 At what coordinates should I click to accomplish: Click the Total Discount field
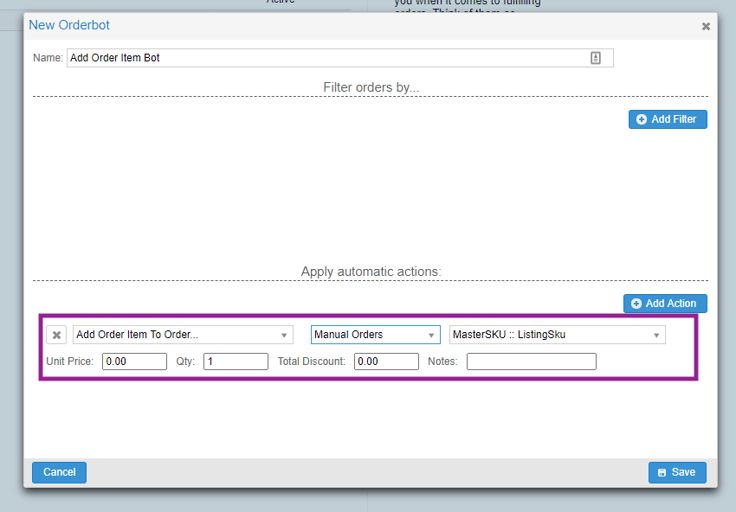pyautogui.click(x=386, y=361)
